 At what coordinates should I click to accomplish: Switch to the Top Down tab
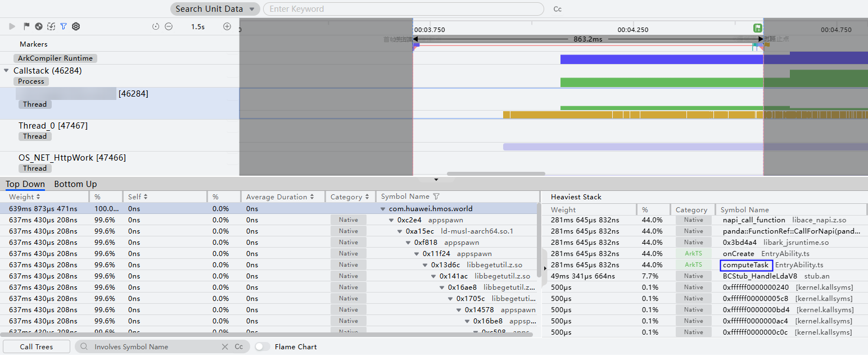(25, 184)
